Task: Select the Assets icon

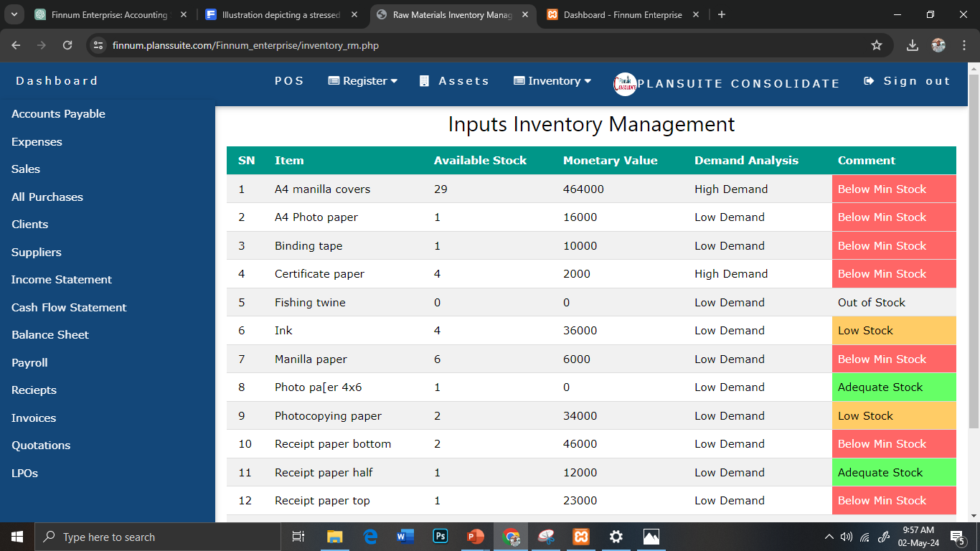Action: pyautogui.click(x=424, y=80)
